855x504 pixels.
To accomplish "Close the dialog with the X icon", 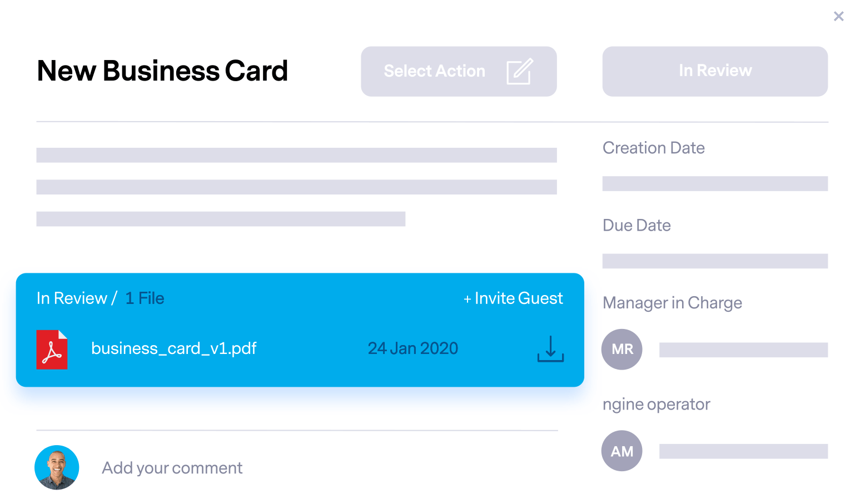I will [x=839, y=16].
